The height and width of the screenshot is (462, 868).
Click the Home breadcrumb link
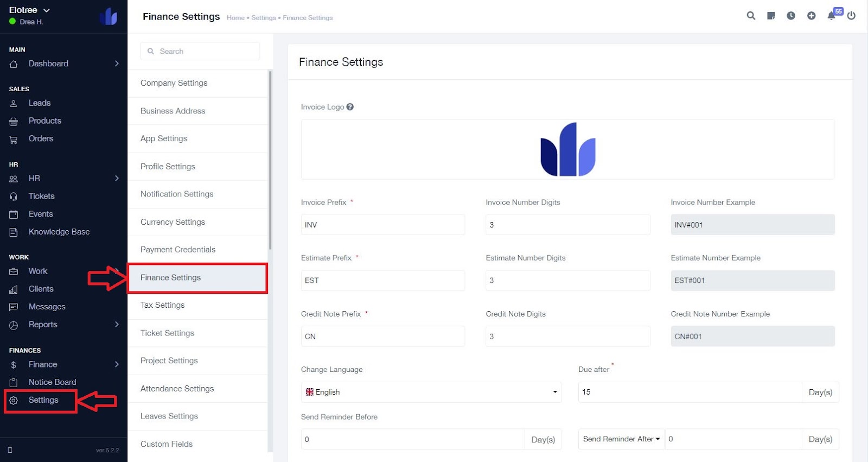coord(235,18)
